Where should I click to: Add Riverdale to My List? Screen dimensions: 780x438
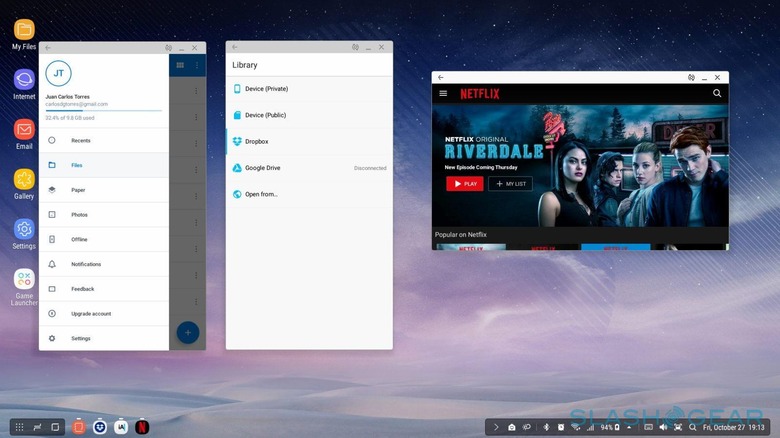[510, 184]
